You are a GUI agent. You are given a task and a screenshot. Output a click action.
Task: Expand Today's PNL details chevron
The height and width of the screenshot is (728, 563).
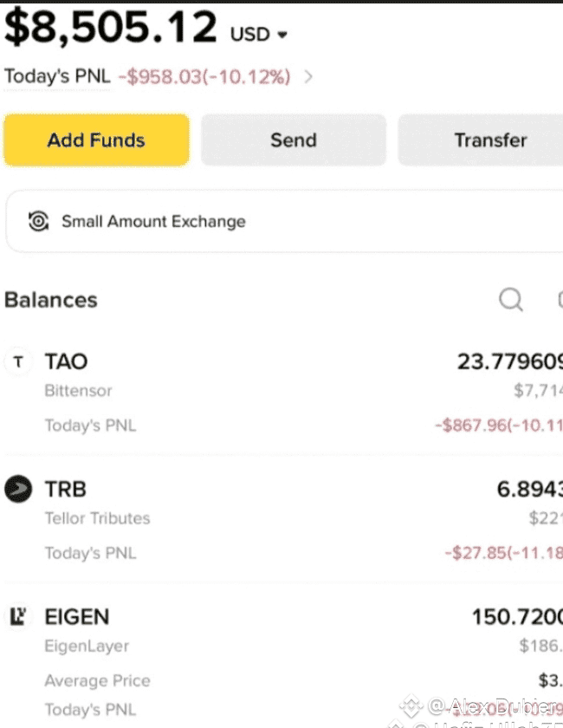point(308,76)
